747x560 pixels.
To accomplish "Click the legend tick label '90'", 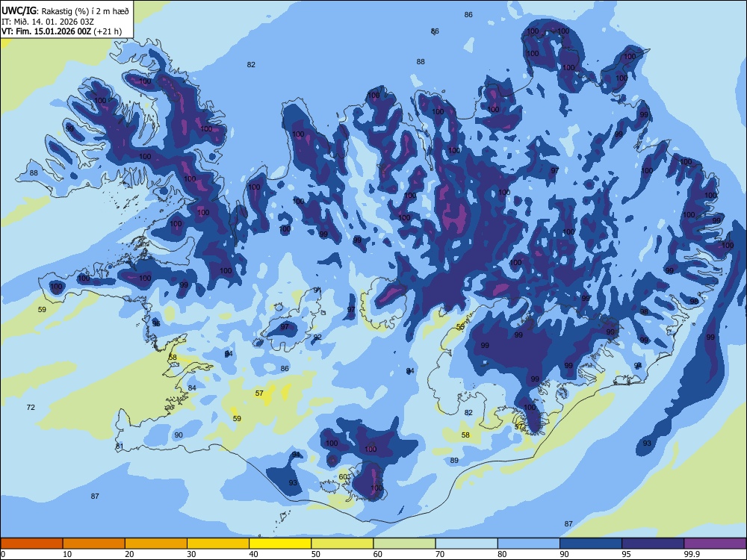I will click(565, 554).
